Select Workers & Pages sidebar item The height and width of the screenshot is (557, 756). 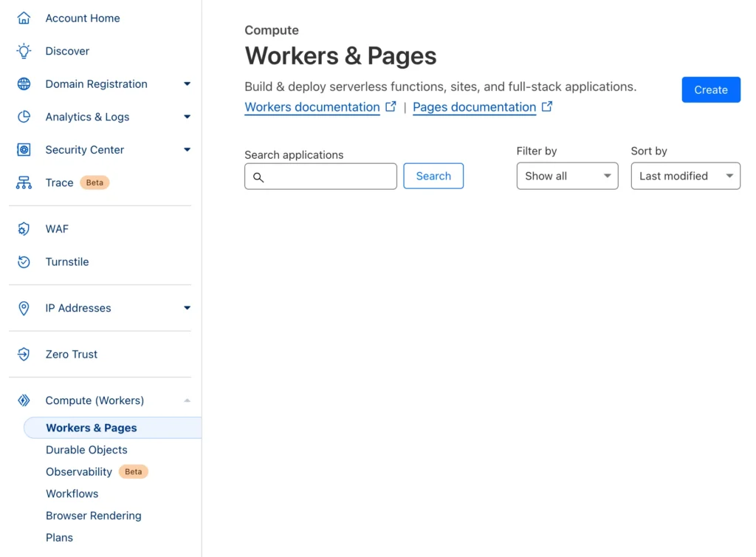tap(113, 428)
